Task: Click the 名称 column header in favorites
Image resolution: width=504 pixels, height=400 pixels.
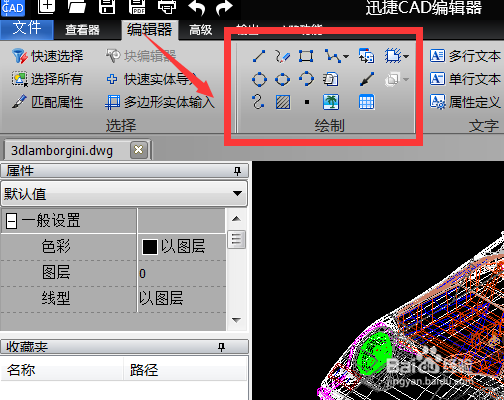Action: click(62, 370)
